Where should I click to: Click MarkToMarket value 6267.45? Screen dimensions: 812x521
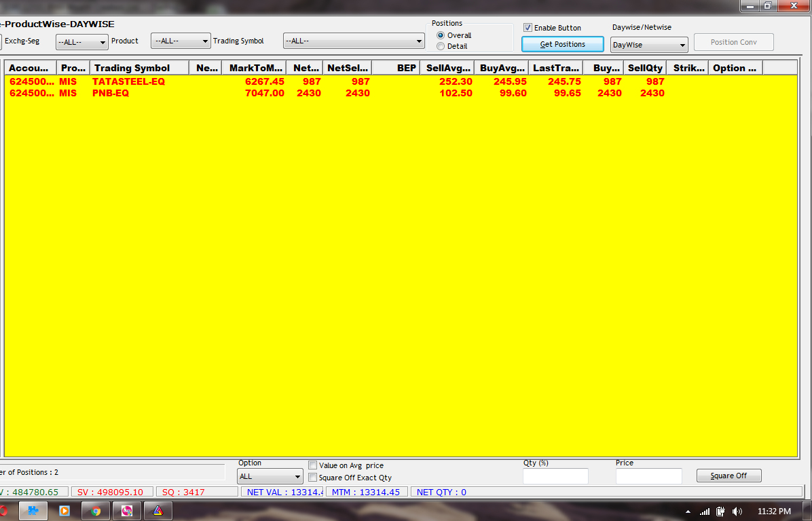265,81
